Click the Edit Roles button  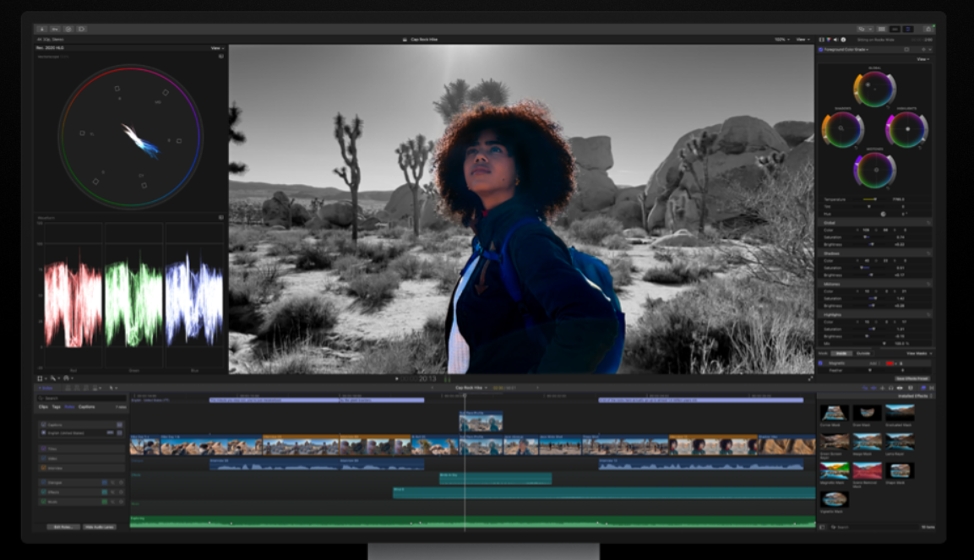click(x=63, y=527)
